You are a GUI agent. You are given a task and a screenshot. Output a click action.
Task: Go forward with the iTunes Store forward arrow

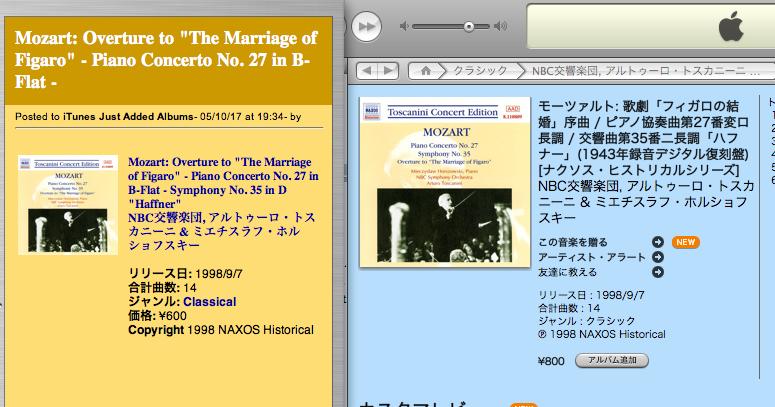pyautogui.click(x=388, y=71)
